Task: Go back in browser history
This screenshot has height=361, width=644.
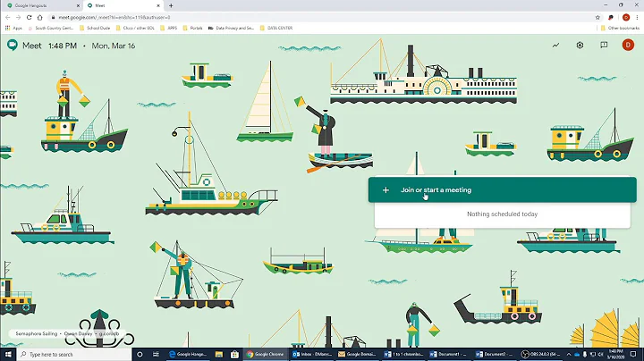Action: pos(8,17)
